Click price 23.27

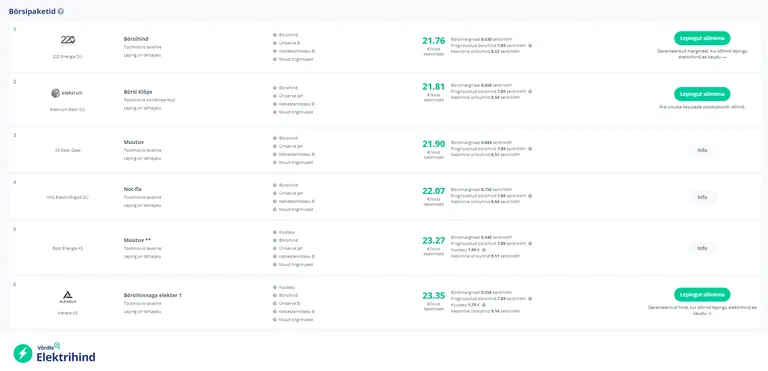(x=433, y=241)
